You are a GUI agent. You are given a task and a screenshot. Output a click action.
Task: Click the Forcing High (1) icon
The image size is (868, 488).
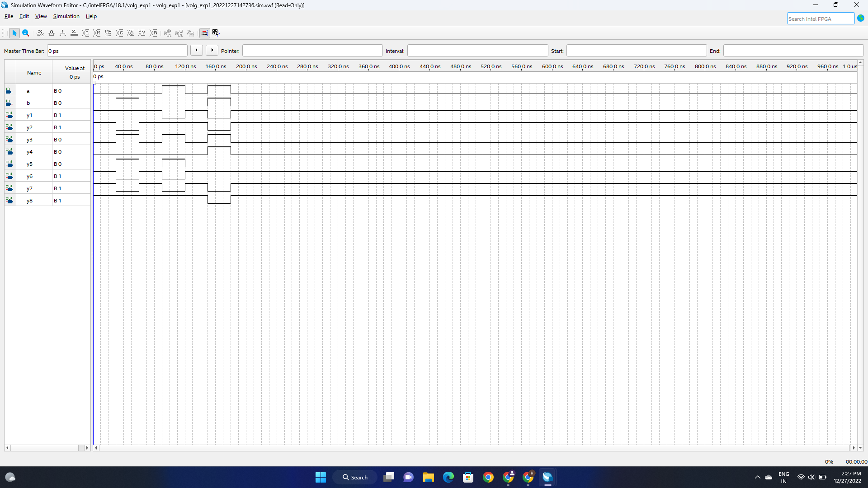(63, 33)
